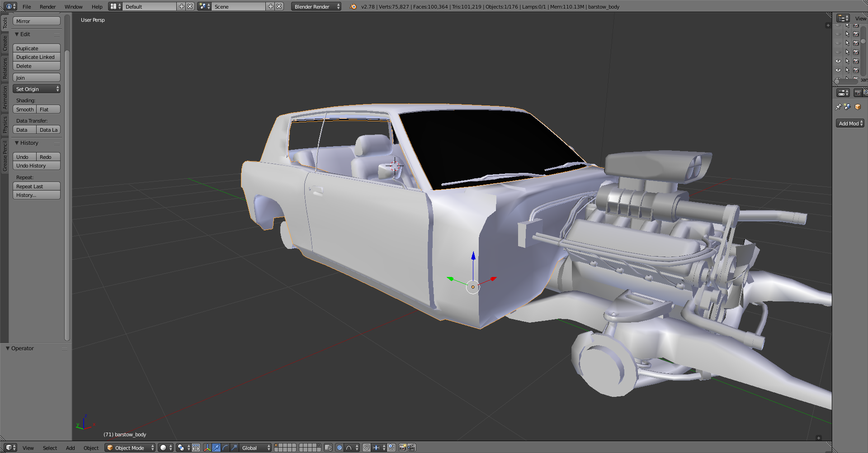This screenshot has width=868, height=453.
Task: Open the Render menu
Action: point(47,7)
